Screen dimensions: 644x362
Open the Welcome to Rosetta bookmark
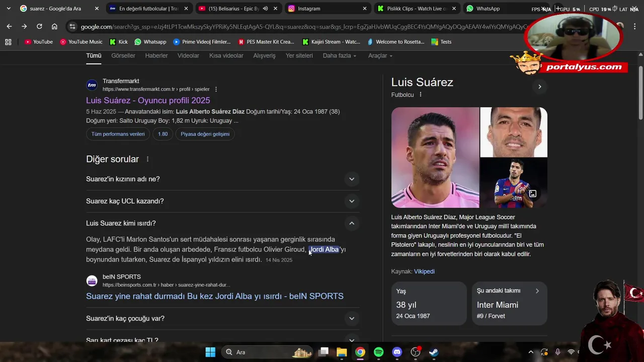(x=396, y=42)
